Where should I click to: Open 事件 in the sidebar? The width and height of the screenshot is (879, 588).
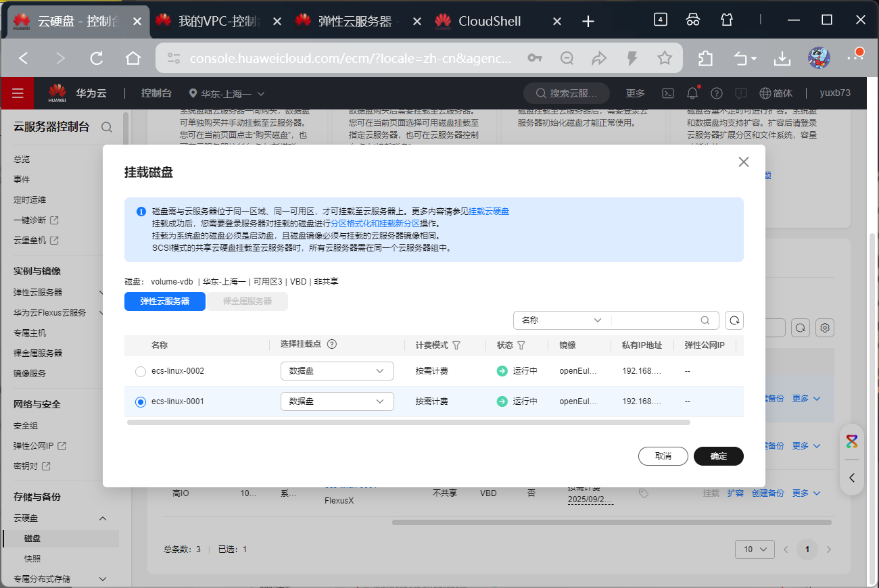pos(22,180)
